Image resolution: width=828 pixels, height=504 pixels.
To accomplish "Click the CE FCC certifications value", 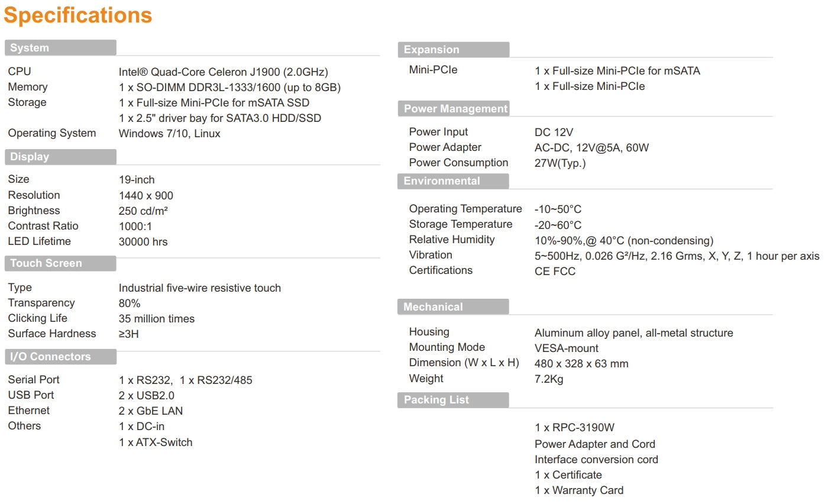I will 555,272.
